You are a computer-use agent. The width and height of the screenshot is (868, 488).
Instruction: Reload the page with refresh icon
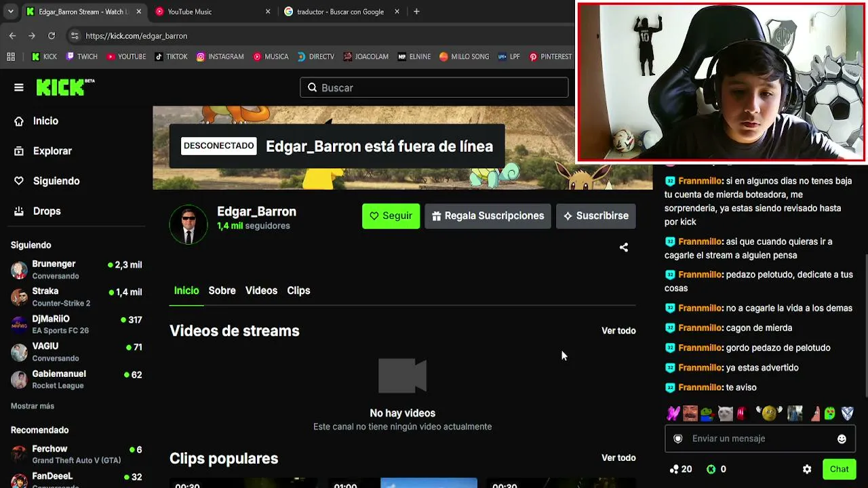pyautogui.click(x=52, y=36)
